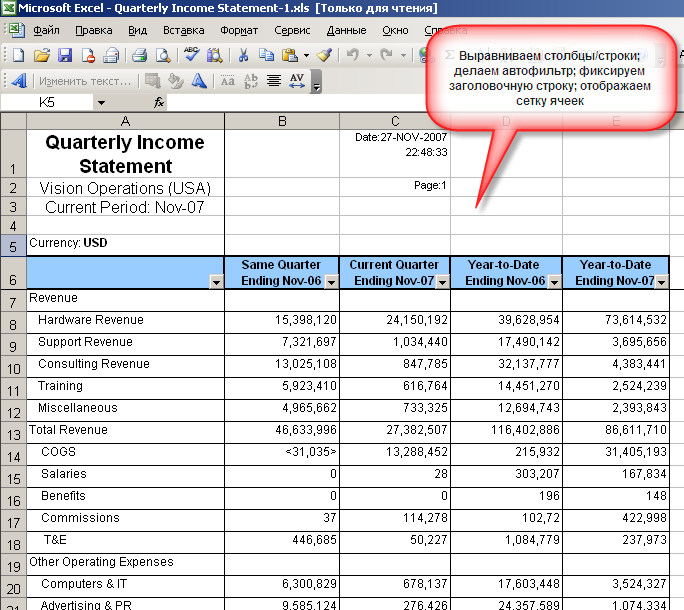Open the Вид menu
This screenshot has height=610, width=684.
137,30
